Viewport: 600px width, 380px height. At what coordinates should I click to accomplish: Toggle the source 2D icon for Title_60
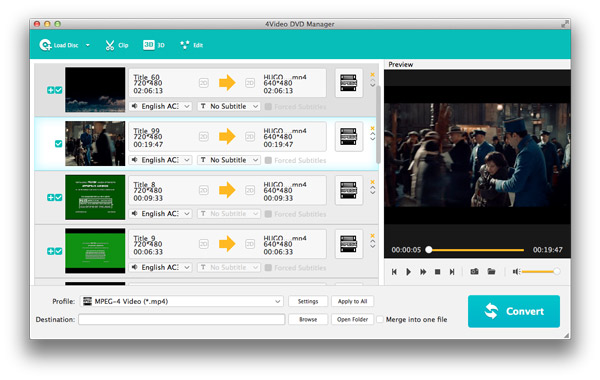(204, 83)
